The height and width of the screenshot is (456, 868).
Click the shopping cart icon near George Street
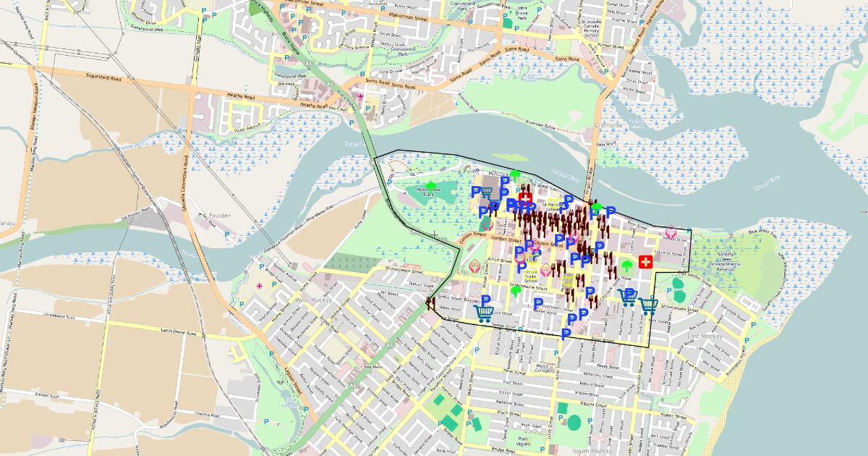[x=483, y=313]
